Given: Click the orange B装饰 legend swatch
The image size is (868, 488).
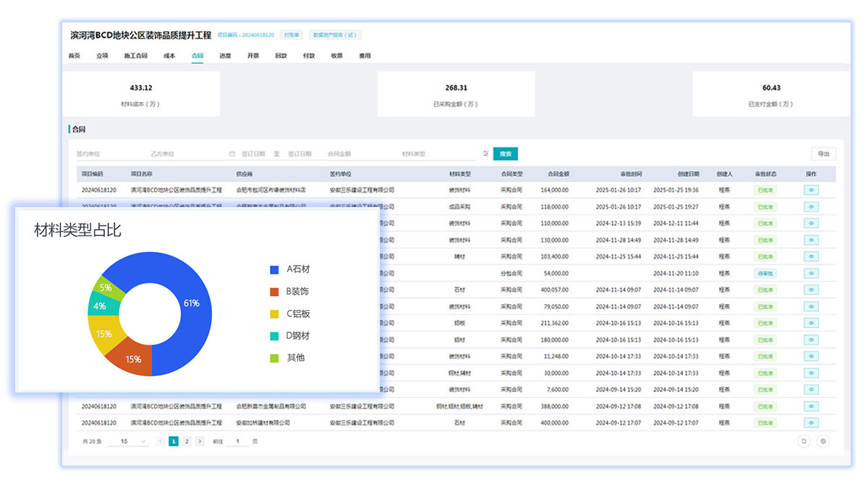Looking at the screenshot, I should tap(274, 292).
